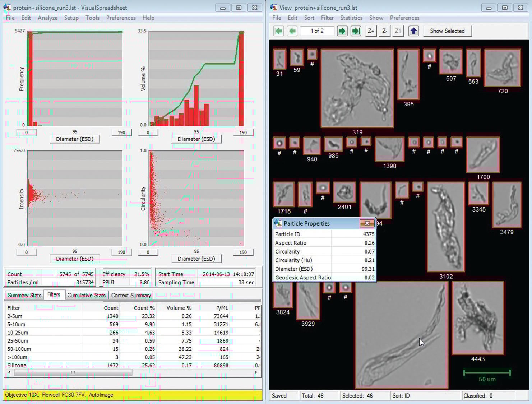Zoom out with the Z- button
This screenshot has width=532, height=404.
(x=384, y=31)
